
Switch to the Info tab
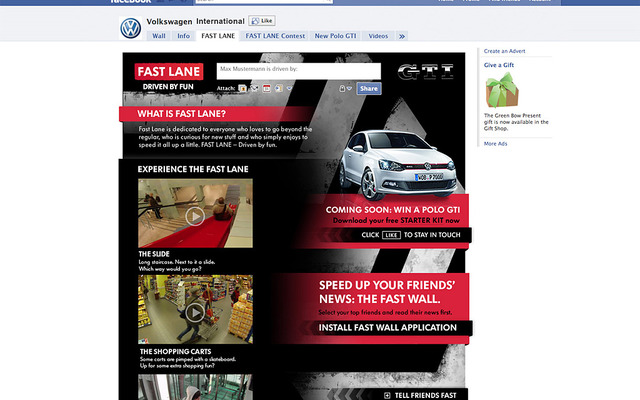point(183,36)
